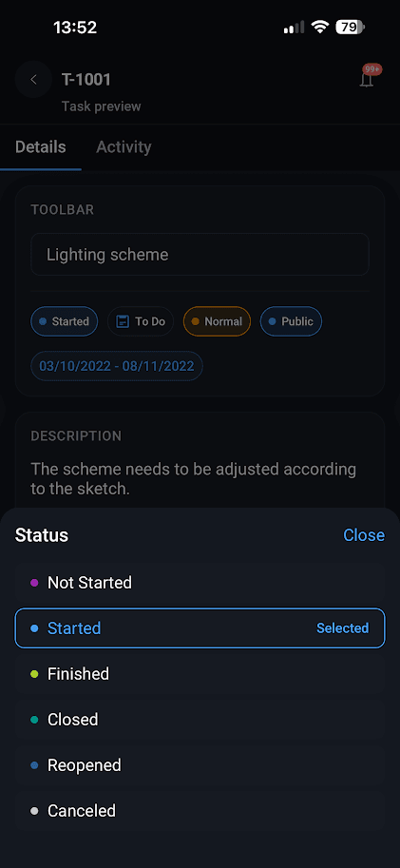This screenshot has height=868, width=400.
Task: Open the Normal priority chip dropdown
Action: point(217,321)
